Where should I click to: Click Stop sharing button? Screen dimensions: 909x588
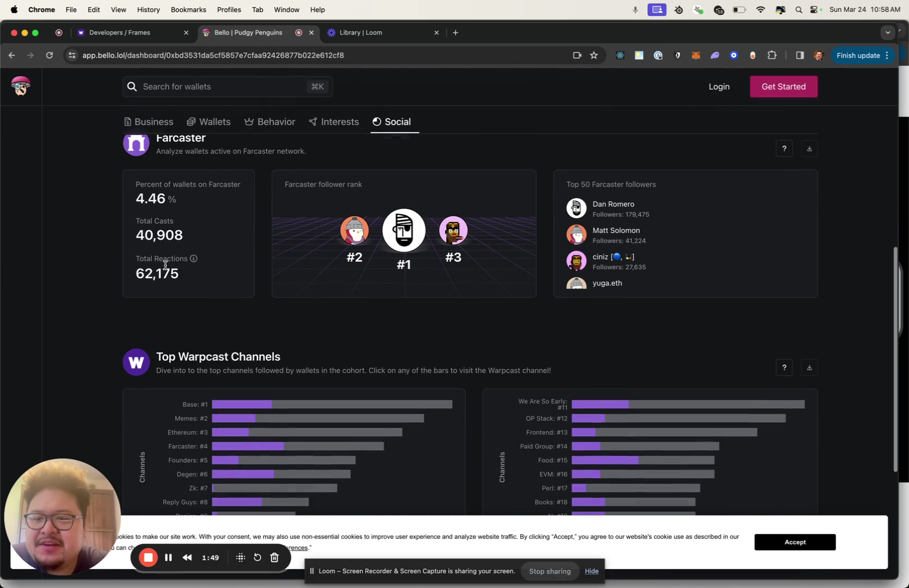(550, 571)
